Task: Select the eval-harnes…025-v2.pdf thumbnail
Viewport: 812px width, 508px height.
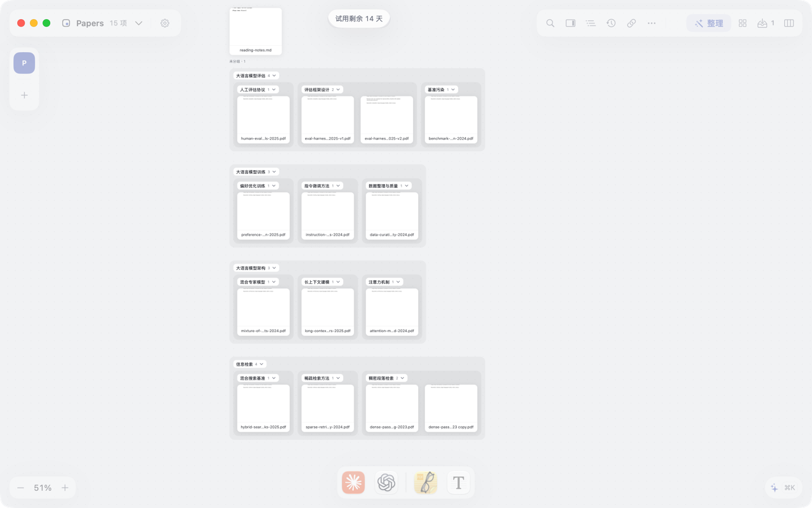Action: coord(387,119)
